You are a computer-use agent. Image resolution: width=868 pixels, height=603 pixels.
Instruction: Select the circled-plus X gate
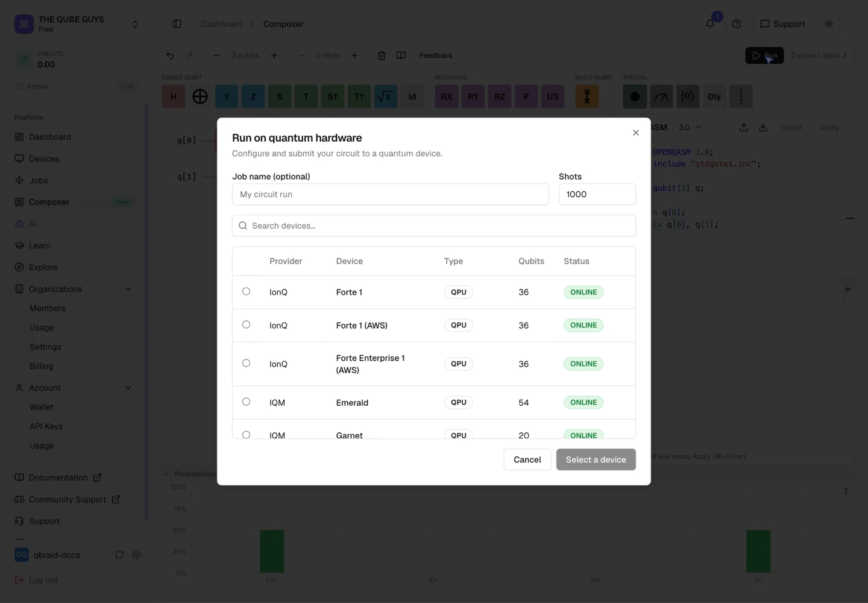200,96
